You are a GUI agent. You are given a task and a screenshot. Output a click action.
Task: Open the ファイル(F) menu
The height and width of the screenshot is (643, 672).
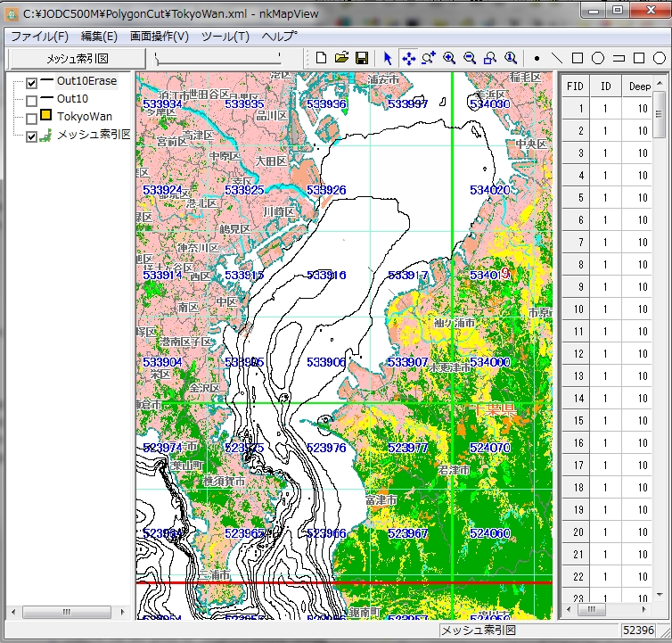[38, 37]
